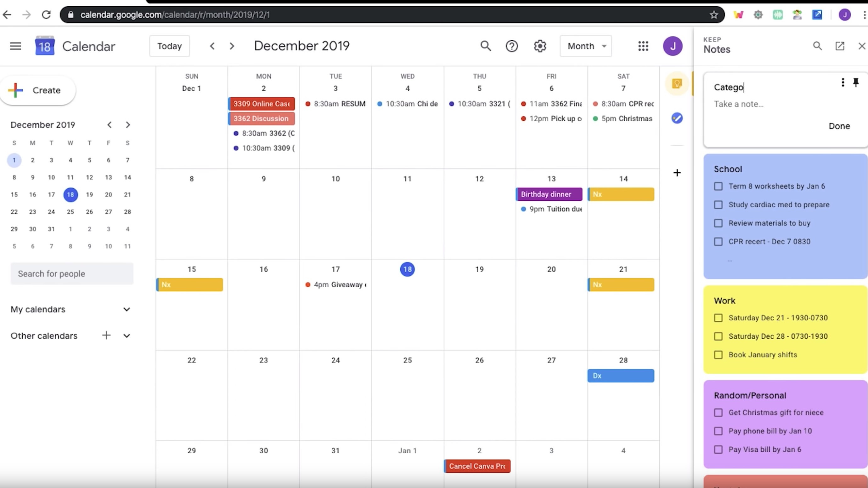
Task: Open Keep in a new tab
Action: coord(840,46)
